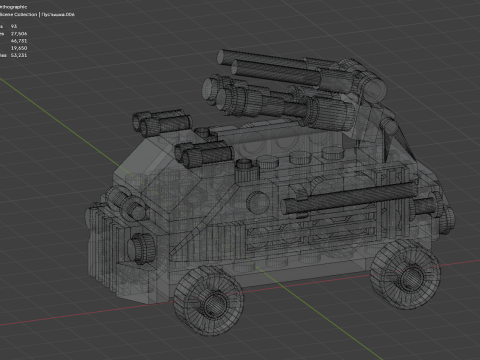
Task: Click the statistics value '93'
Action: coord(14,26)
